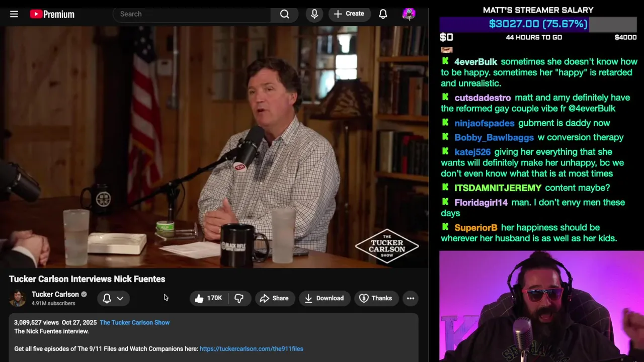Screen dimensions: 644x362
Task: Click Kick badge next to cutsdadestro
Action: [445, 97]
